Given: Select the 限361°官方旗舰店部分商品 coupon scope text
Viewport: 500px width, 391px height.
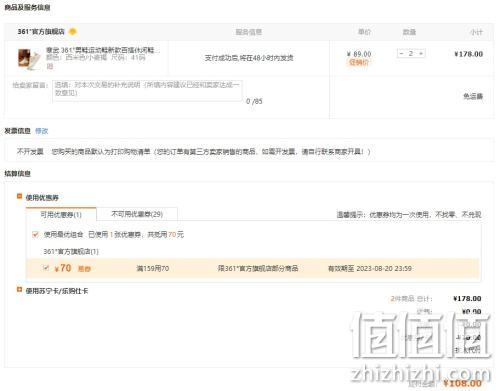Looking at the screenshot, I should (258, 268).
